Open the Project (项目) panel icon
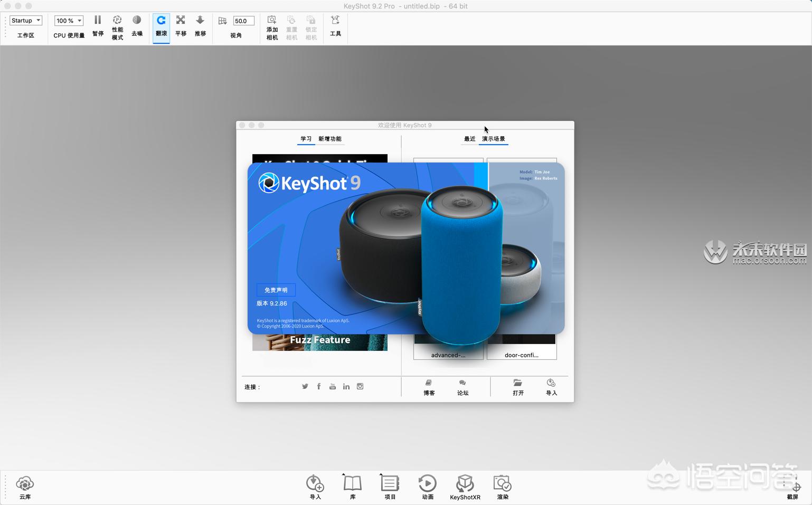Screen dimensions: 812x505 390,483
